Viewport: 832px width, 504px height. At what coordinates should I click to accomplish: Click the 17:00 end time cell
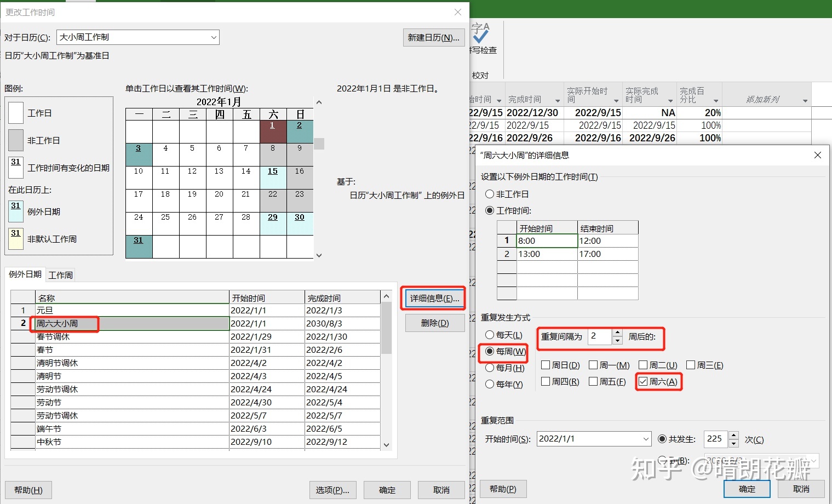608,254
